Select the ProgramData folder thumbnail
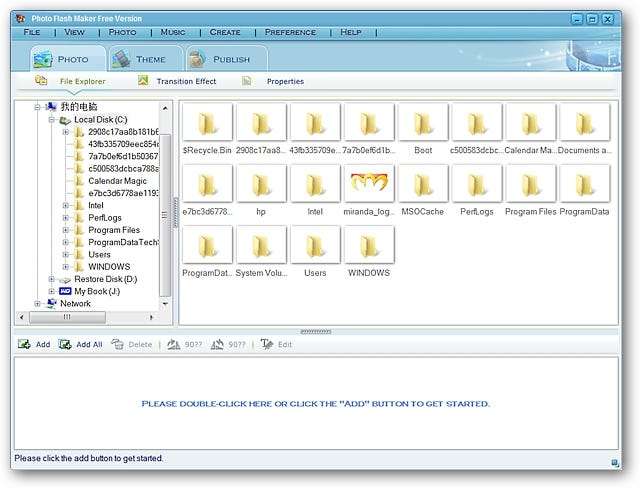The image size is (640, 488). click(584, 183)
